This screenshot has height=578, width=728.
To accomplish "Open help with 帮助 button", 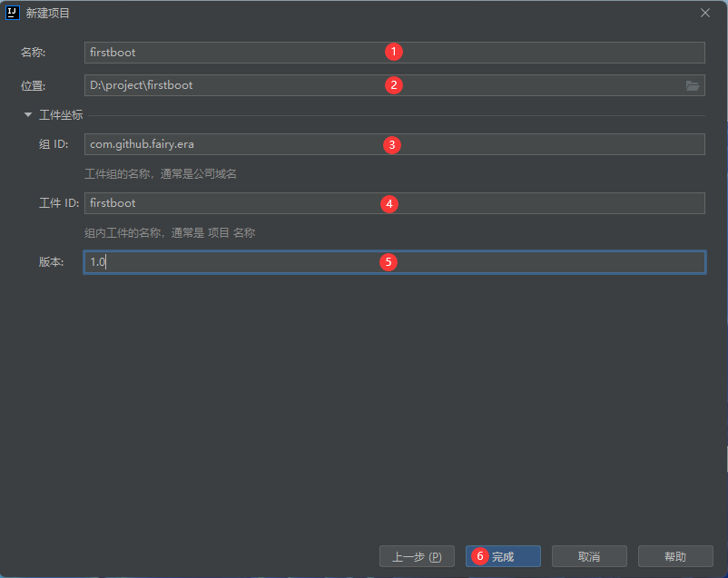I will [x=675, y=556].
